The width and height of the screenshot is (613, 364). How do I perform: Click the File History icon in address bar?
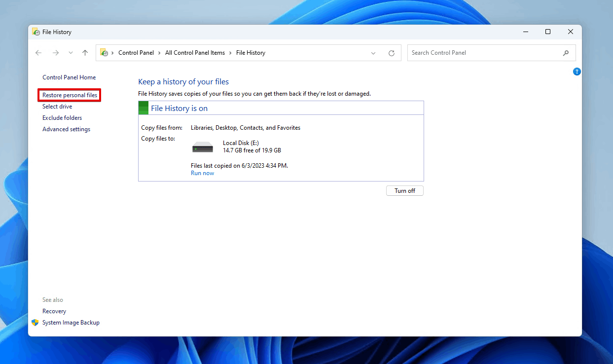pos(104,53)
